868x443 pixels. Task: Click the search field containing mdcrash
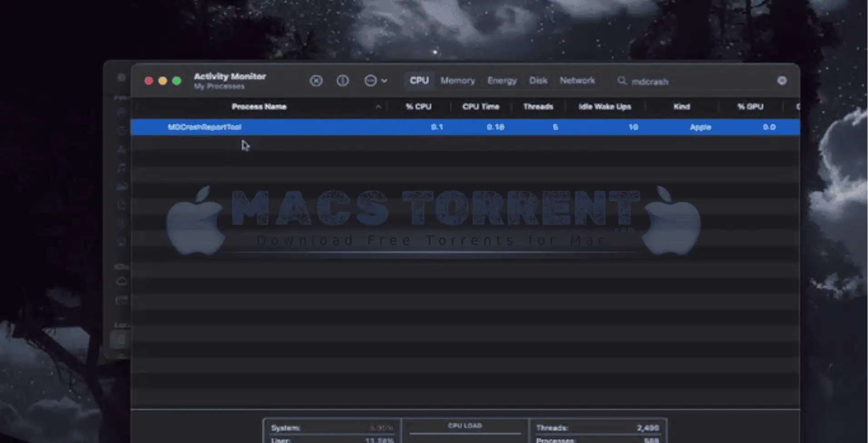coord(702,81)
